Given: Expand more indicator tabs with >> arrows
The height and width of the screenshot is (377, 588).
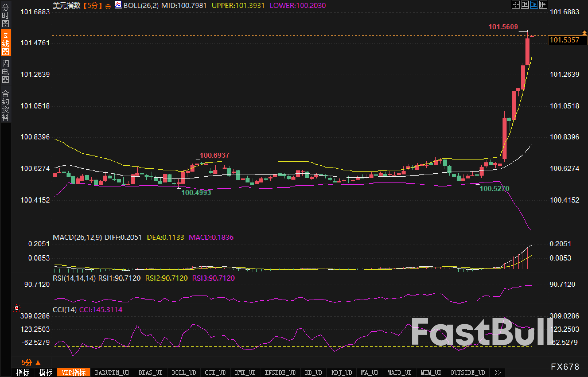Looking at the screenshot, I should pyautogui.click(x=498, y=372).
